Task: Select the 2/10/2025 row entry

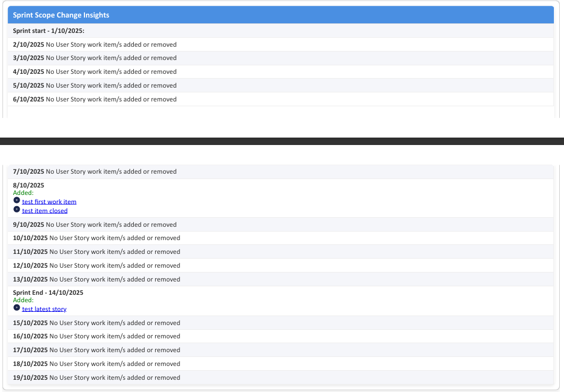Action: click(x=95, y=45)
